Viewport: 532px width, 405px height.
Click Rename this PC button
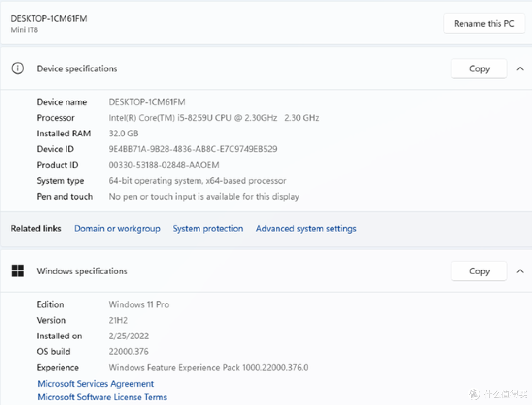pyautogui.click(x=484, y=24)
